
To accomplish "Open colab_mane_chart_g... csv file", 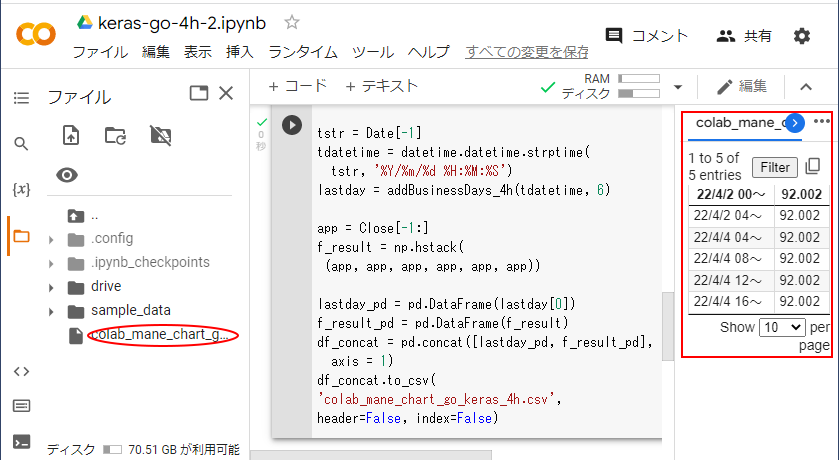I will click(159, 335).
